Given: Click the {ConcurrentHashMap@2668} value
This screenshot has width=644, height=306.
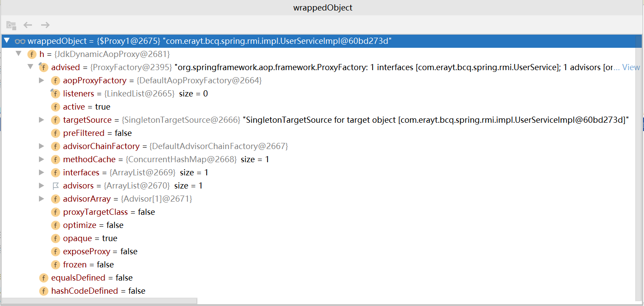Looking at the screenshot, I should click(181, 160).
